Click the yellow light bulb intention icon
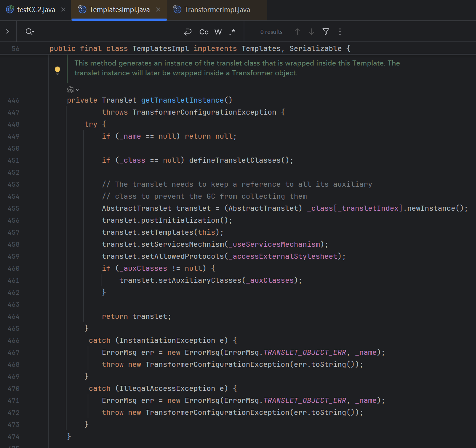The height and width of the screenshot is (448, 476). (57, 71)
